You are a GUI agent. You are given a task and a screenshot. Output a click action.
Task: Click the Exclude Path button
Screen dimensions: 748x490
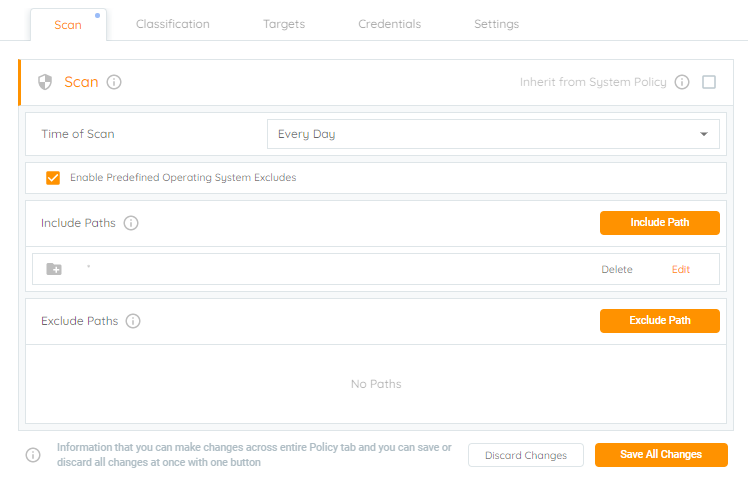click(660, 321)
